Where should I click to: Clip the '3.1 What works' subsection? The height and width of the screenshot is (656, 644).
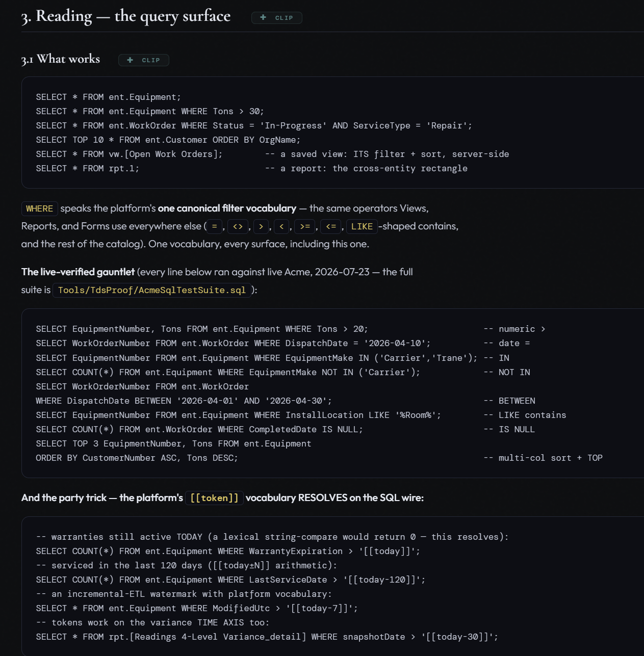pos(144,60)
